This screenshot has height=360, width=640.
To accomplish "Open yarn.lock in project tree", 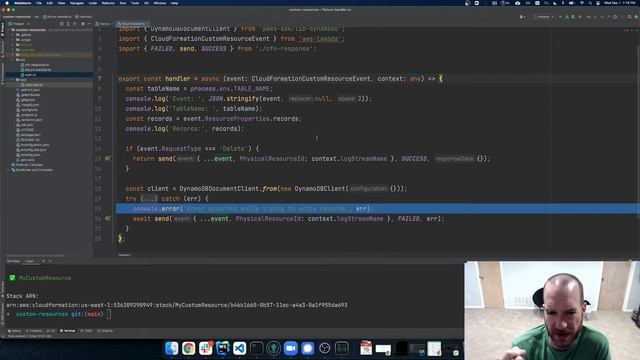I will [x=25, y=160].
